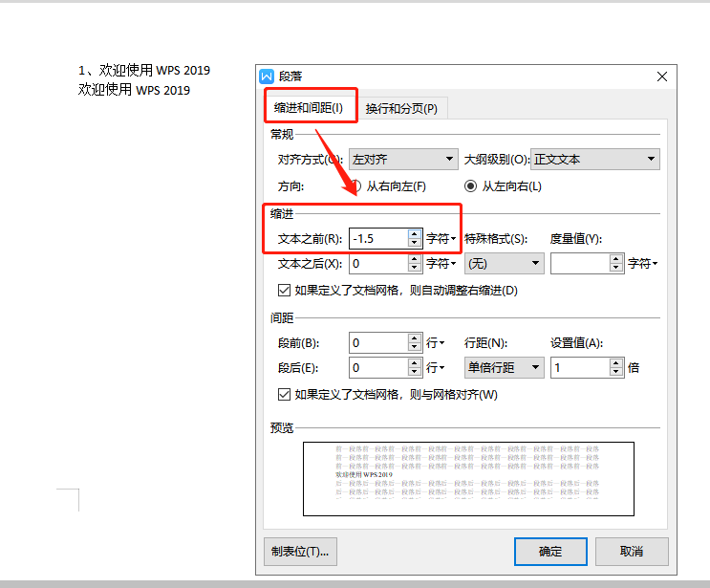The image size is (710, 588).
Task: Decrease 文本之后 value with down spinner arrow
Action: (x=415, y=268)
